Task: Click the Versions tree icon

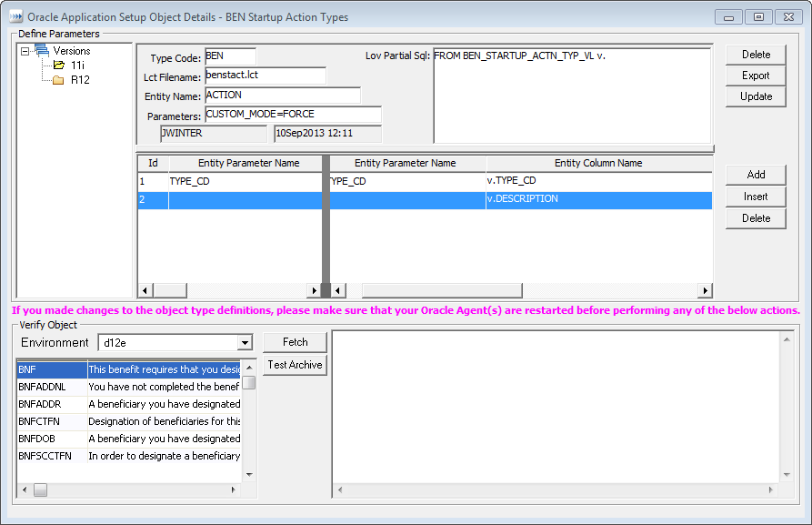Action: tap(42, 50)
